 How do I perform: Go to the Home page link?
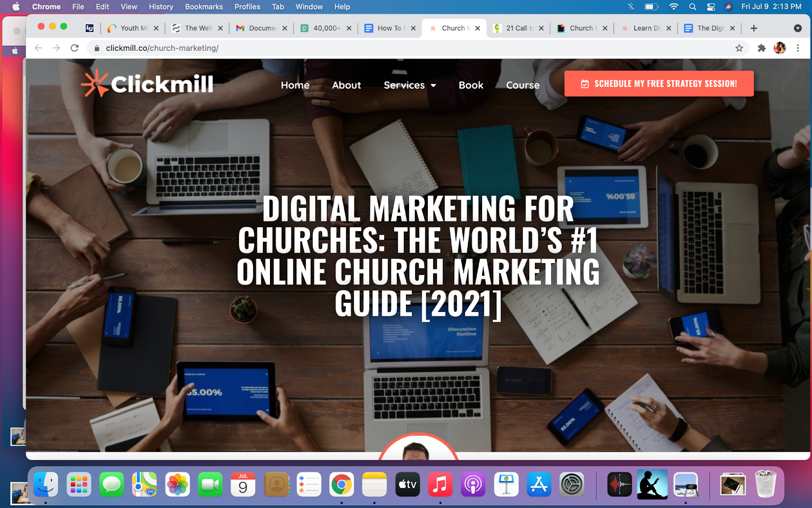click(x=295, y=85)
